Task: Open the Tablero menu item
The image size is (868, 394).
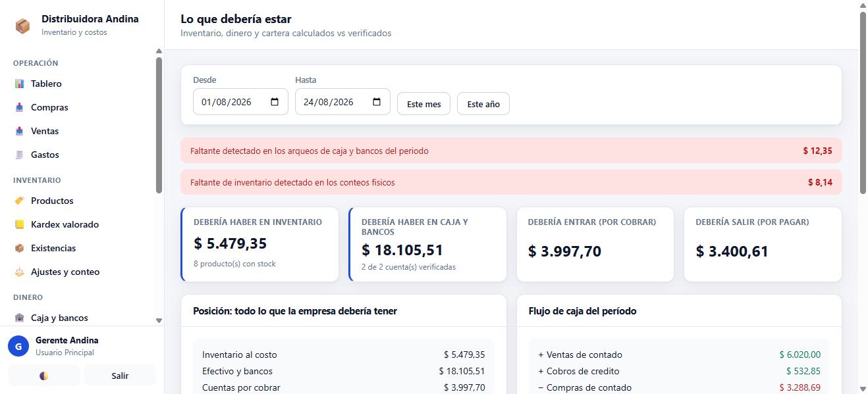Action: pyautogui.click(x=78, y=84)
